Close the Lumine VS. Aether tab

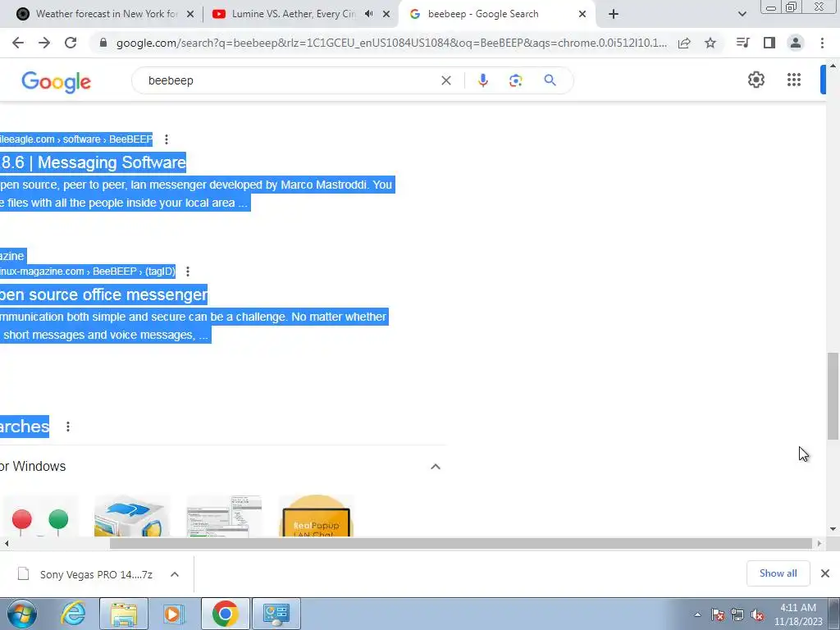[x=386, y=14]
